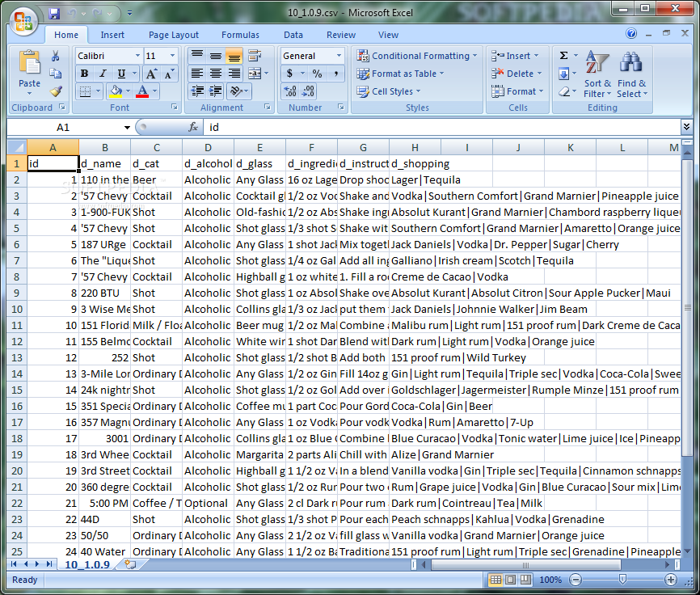Expand the formula bar
700x595 pixels.
click(x=686, y=127)
